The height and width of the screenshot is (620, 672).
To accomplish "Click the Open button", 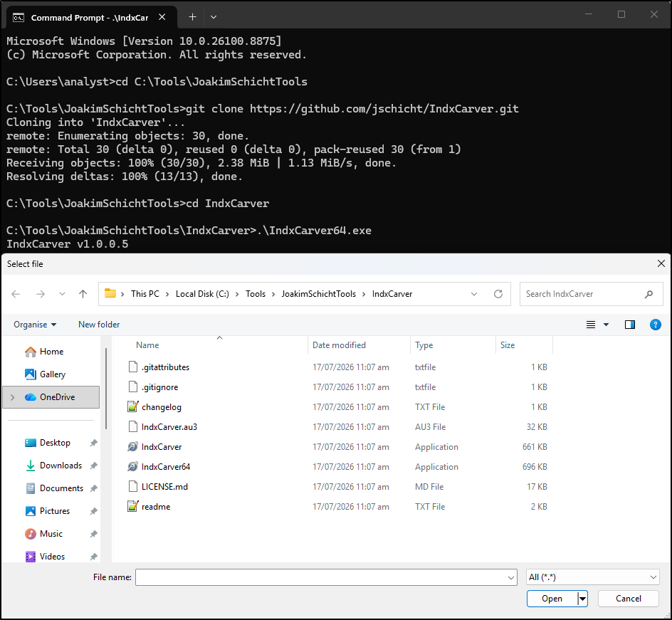I will 552,599.
